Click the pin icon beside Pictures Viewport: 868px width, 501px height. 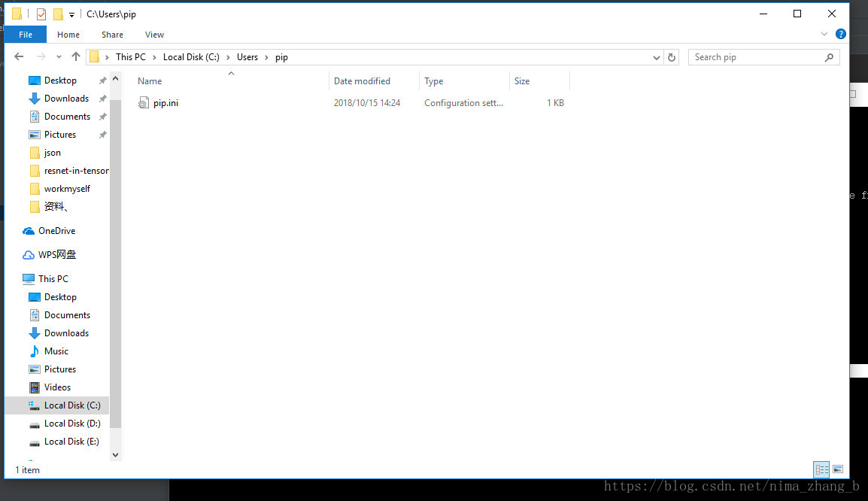(102, 135)
